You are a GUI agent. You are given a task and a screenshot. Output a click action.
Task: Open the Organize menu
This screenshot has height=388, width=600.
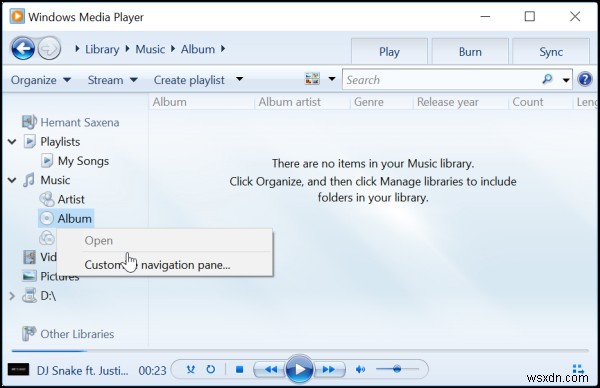tap(41, 80)
